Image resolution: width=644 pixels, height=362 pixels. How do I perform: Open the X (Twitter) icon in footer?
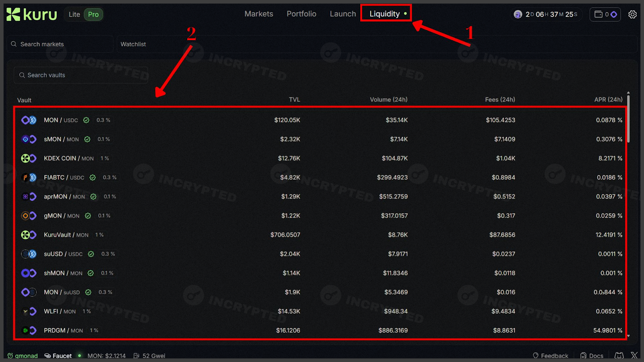pos(634,356)
